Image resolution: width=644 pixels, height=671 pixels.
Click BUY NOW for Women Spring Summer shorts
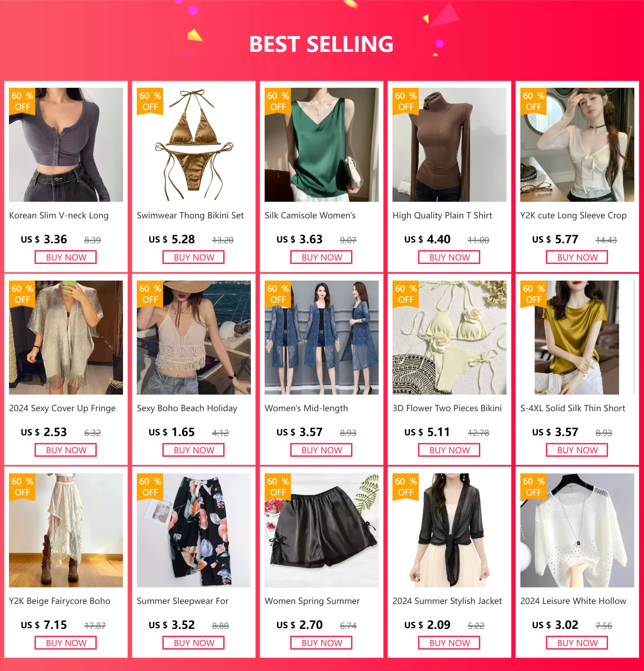point(321,643)
